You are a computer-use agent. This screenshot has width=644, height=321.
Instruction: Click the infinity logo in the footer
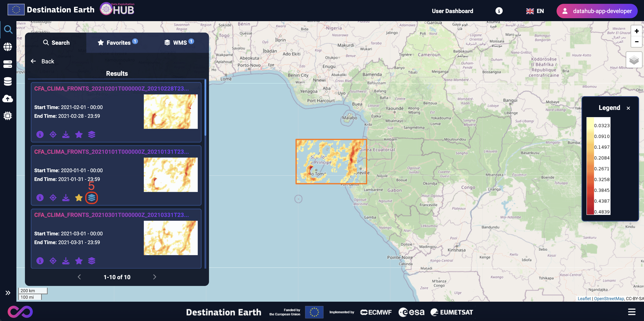point(20,312)
